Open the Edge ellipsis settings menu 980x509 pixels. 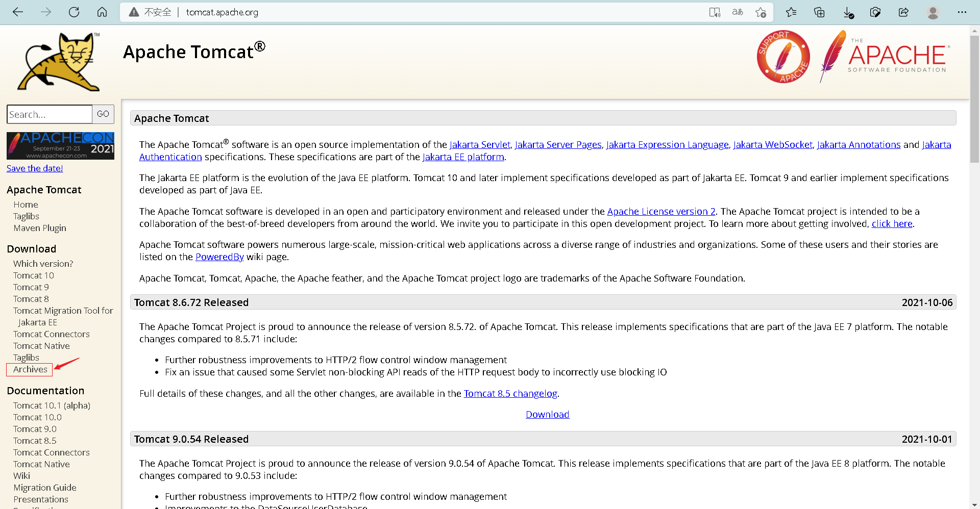(962, 12)
